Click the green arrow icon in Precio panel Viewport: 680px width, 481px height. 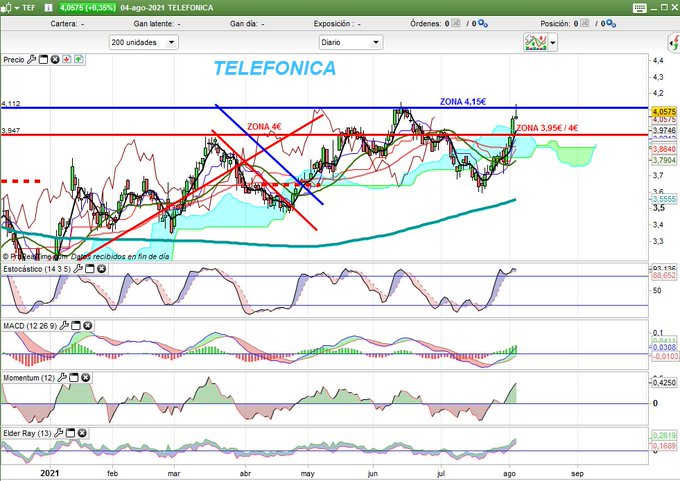78,59
